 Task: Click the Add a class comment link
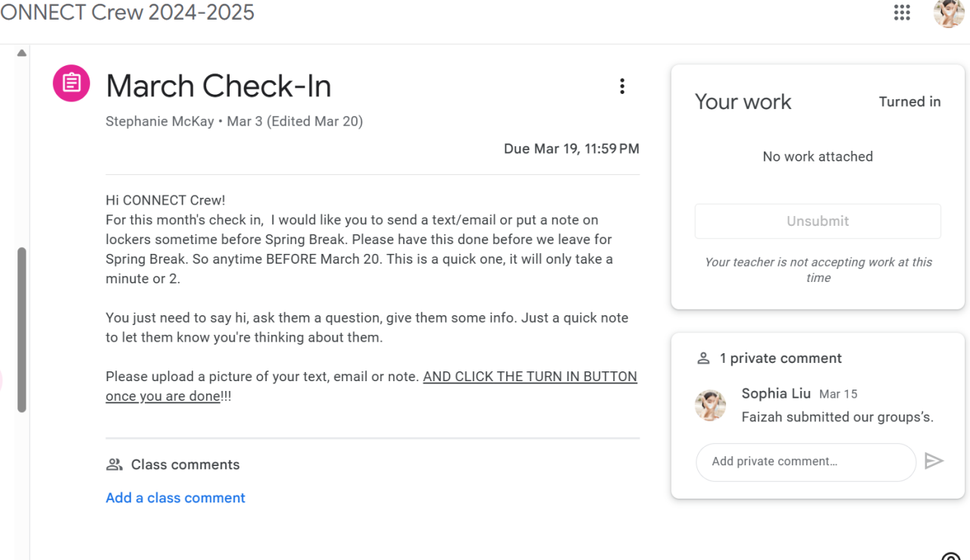[175, 498]
